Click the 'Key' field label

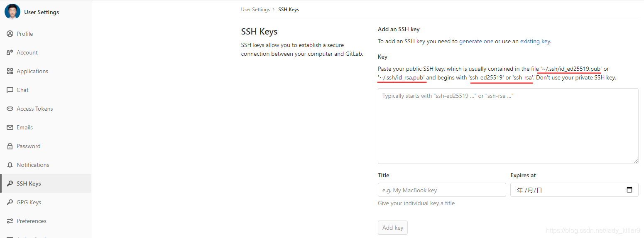coord(382,57)
